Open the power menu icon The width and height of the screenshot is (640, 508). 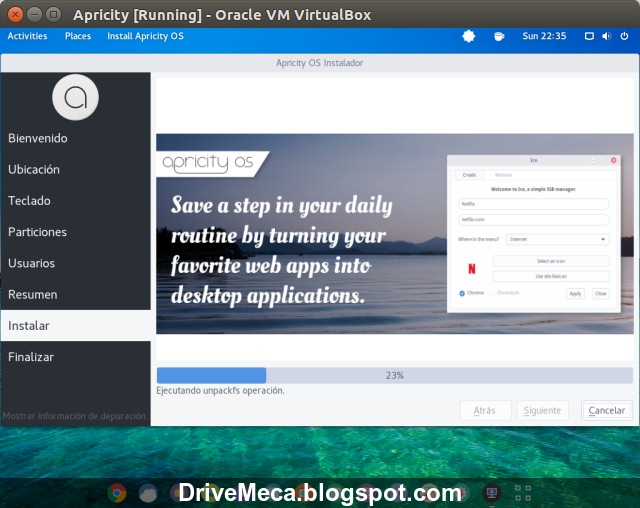click(x=624, y=36)
